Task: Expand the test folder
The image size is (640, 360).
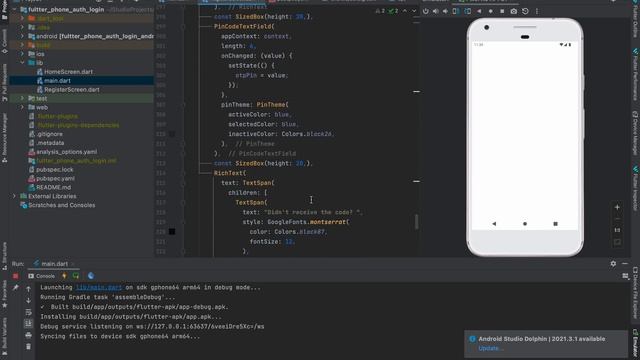Action: point(22,98)
